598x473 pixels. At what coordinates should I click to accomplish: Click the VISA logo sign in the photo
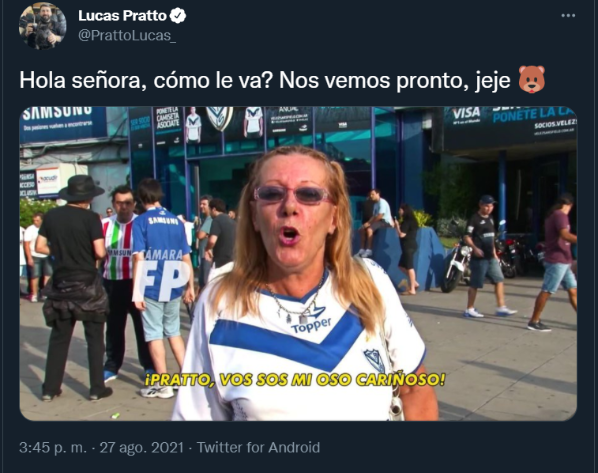pyautogui.click(x=466, y=115)
